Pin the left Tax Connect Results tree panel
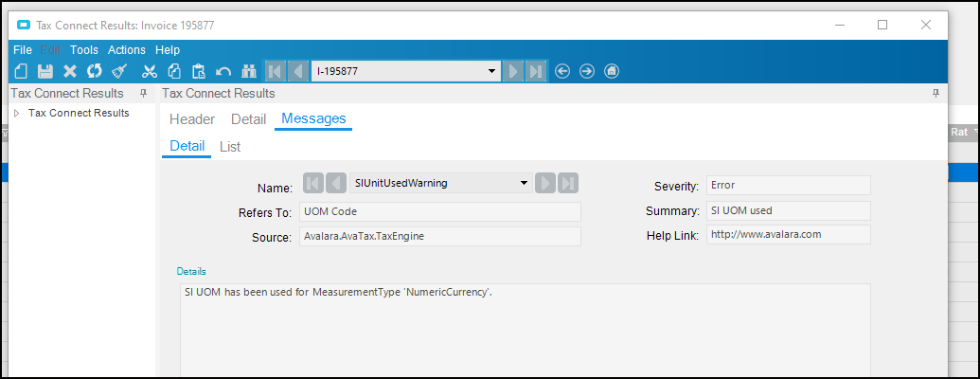Image resolution: width=980 pixels, height=379 pixels. coord(143,93)
